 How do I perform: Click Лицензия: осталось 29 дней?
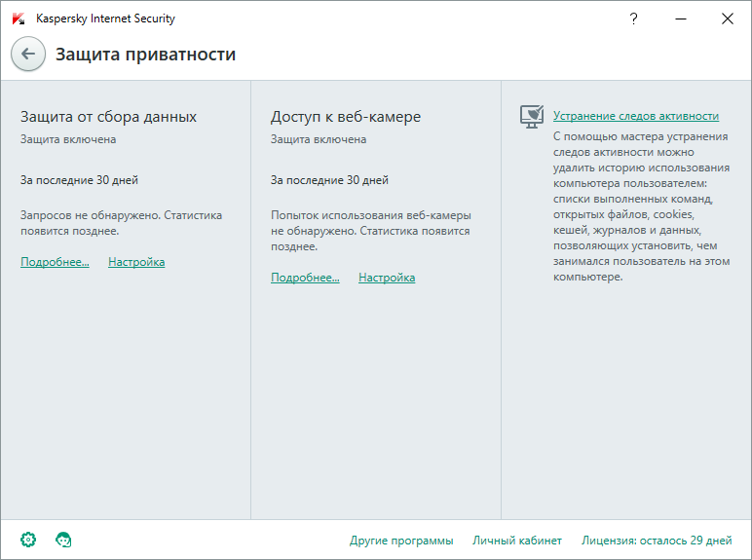(x=657, y=541)
